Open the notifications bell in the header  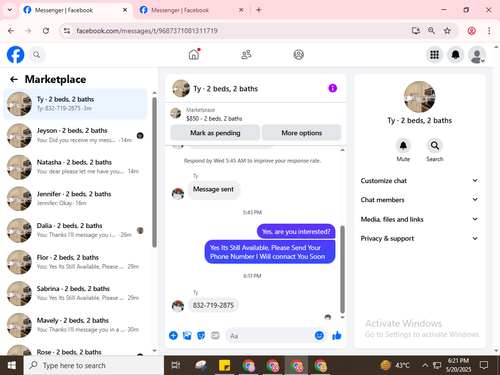coord(455,55)
